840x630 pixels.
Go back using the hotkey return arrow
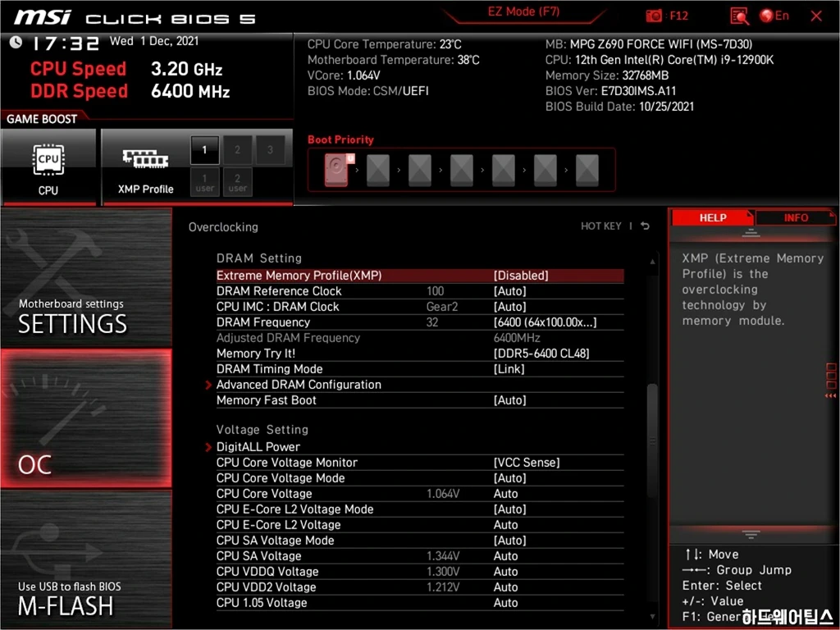[646, 226]
